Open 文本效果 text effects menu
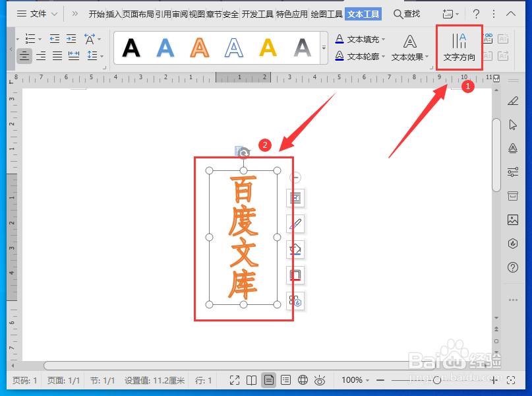The width and height of the screenshot is (532, 396). [x=410, y=48]
